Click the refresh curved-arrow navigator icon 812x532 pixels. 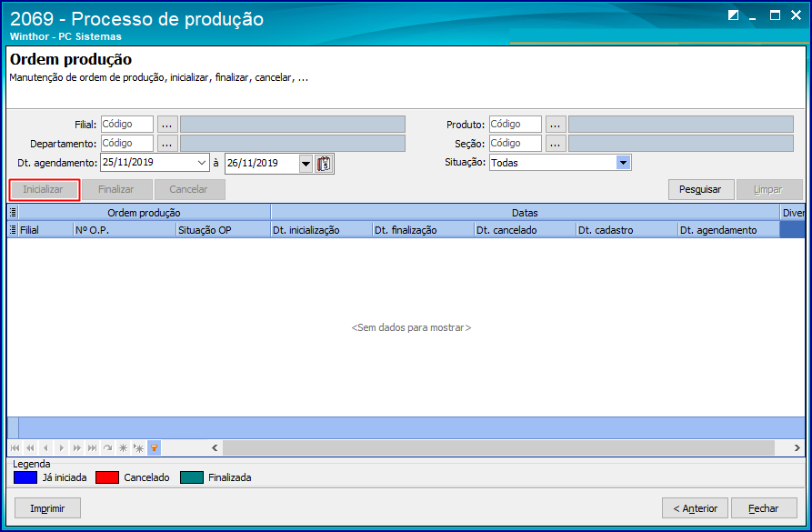[x=107, y=448]
